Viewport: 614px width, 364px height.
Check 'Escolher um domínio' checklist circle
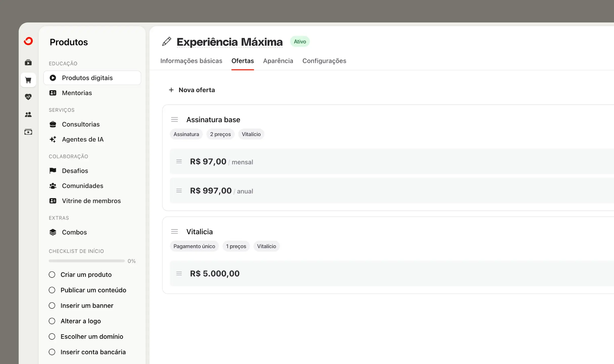point(52,336)
